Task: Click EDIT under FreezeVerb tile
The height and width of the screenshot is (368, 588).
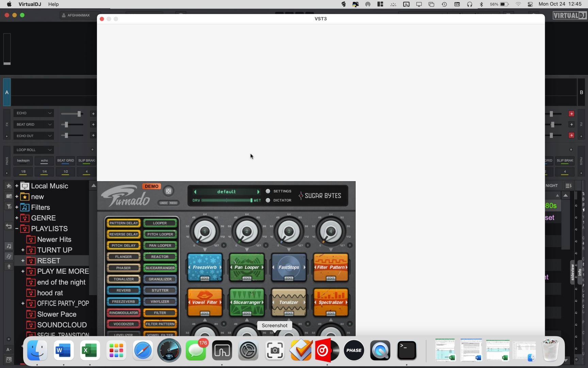Action: point(205,279)
